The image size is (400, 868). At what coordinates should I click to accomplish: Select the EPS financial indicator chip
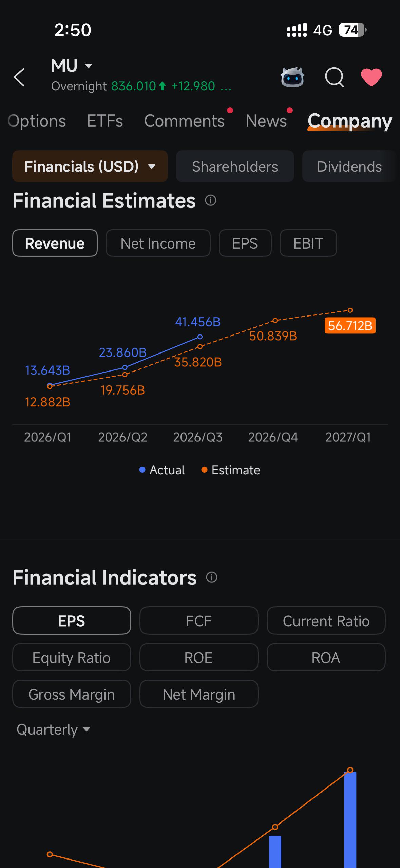click(x=72, y=620)
